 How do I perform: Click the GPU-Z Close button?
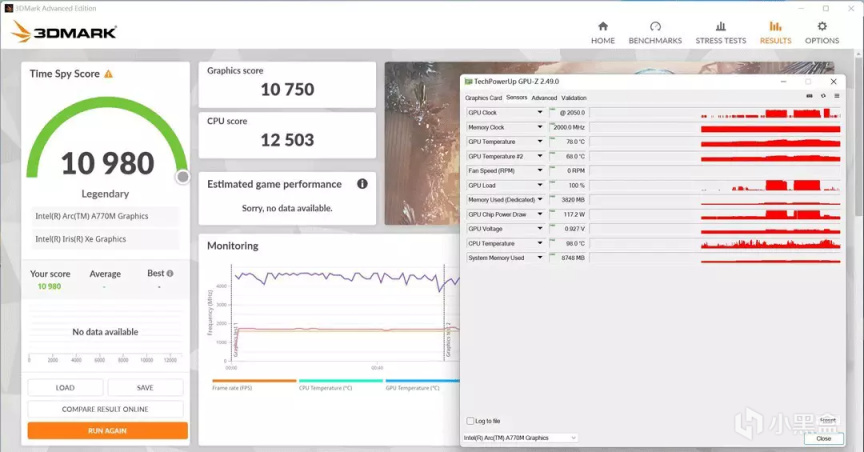click(x=823, y=439)
